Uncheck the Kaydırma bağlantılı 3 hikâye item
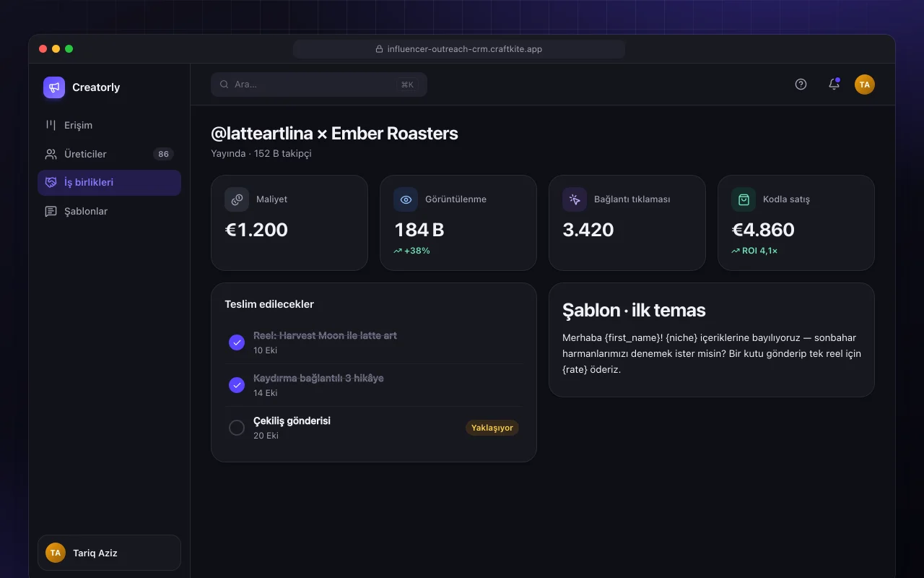This screenshot has width=924, height=578. click(x=237, y=385)
